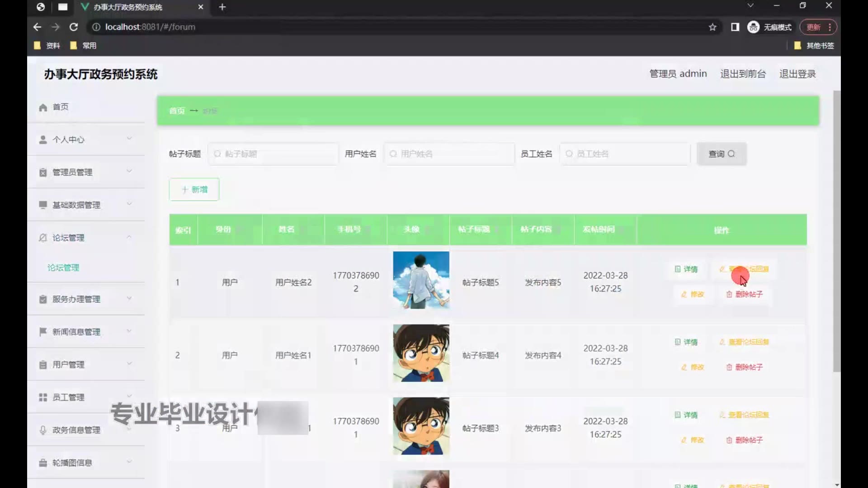Open the 资料 bookmark folder

point(47,46)
